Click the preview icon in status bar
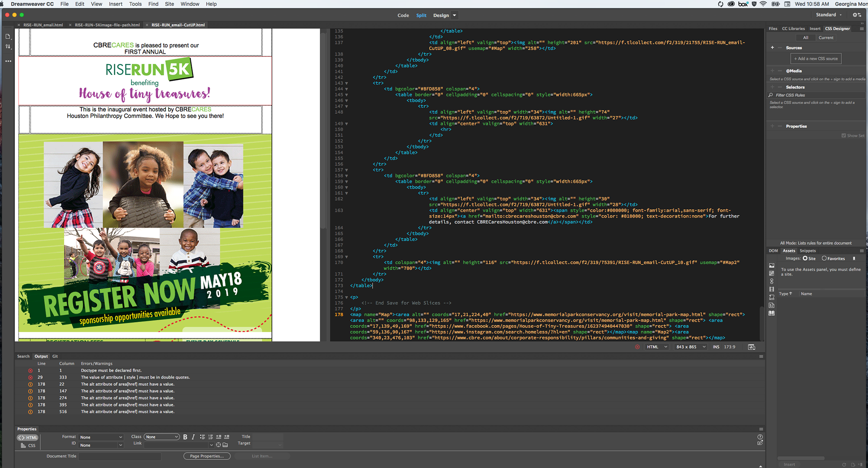This screenshot has width=868, height=468. click(x=751, y=347)
